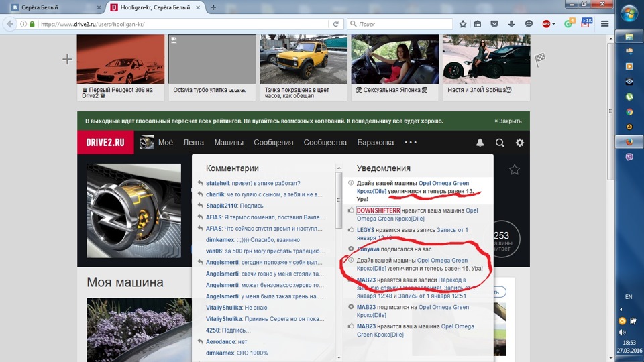This screenshot has height=362, width=644.
Task: Open Моё in Drive2 navigation
Action: coord(166,142)
